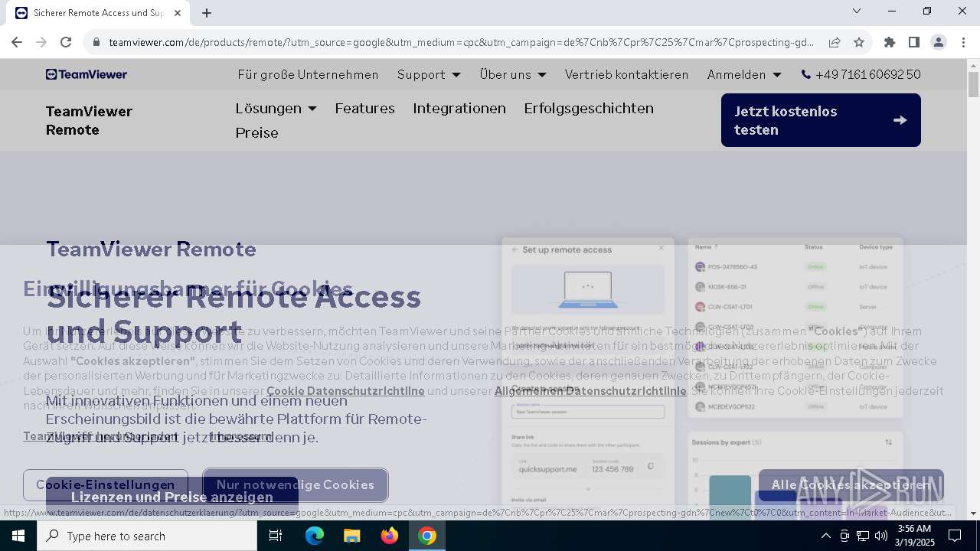Open the Integrationen page
Image resolution: width=980 pixels, height=551 pixels.
pyautogui.click(x=459, y=108)
